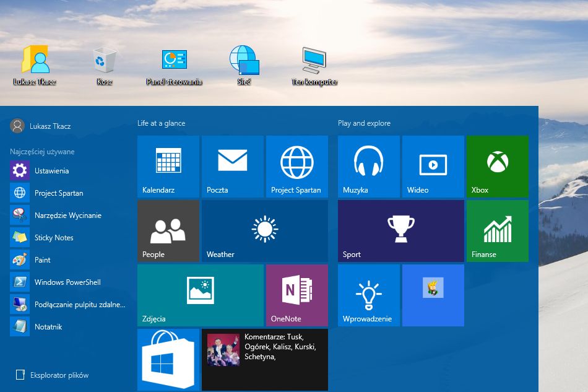Launch Project Spartan from frequently used list

[67, 193]
